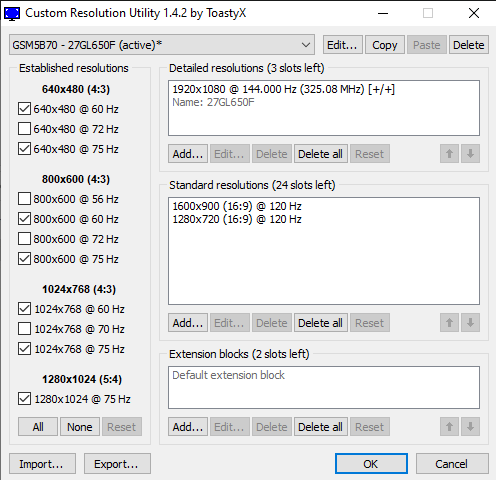The image size is (496, 480).
Task: Toggle 1024x768 @ 60 Hz checkbox
Action: point(24,309)
